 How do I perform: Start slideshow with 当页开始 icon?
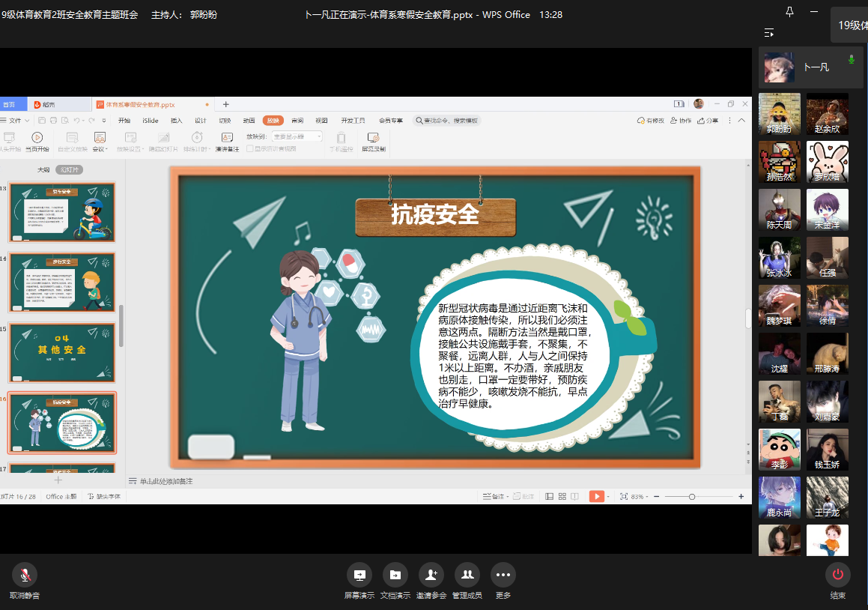point(37,138)
